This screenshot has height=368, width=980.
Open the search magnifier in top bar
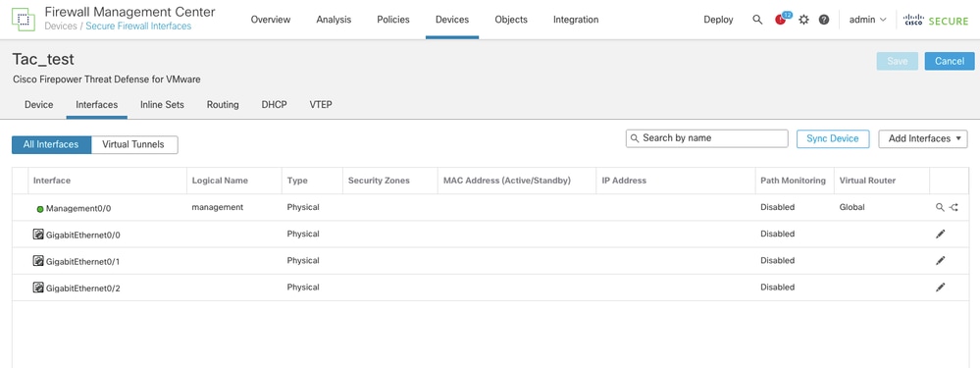pyautogui.click(x=757, y=20)
